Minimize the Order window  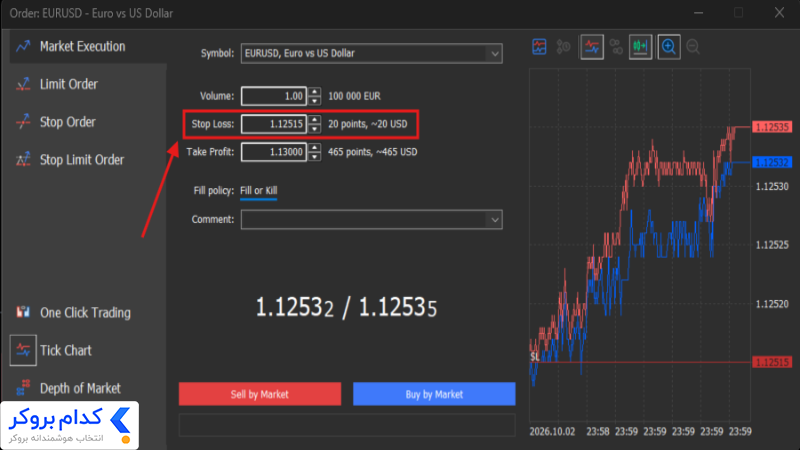(x=698, y=13)
